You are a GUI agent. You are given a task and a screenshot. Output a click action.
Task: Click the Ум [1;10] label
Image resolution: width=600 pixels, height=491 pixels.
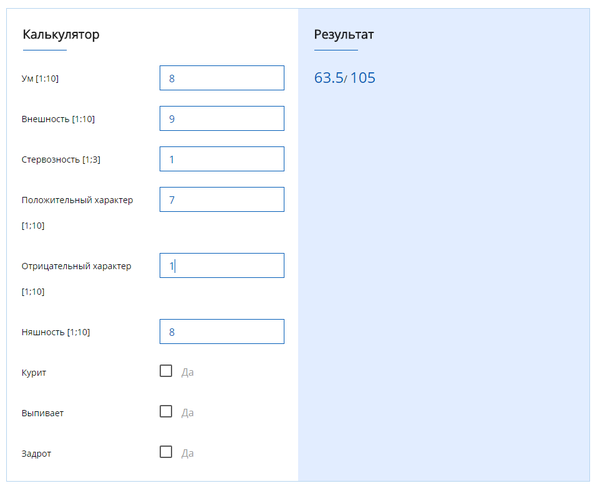point(47,78)
